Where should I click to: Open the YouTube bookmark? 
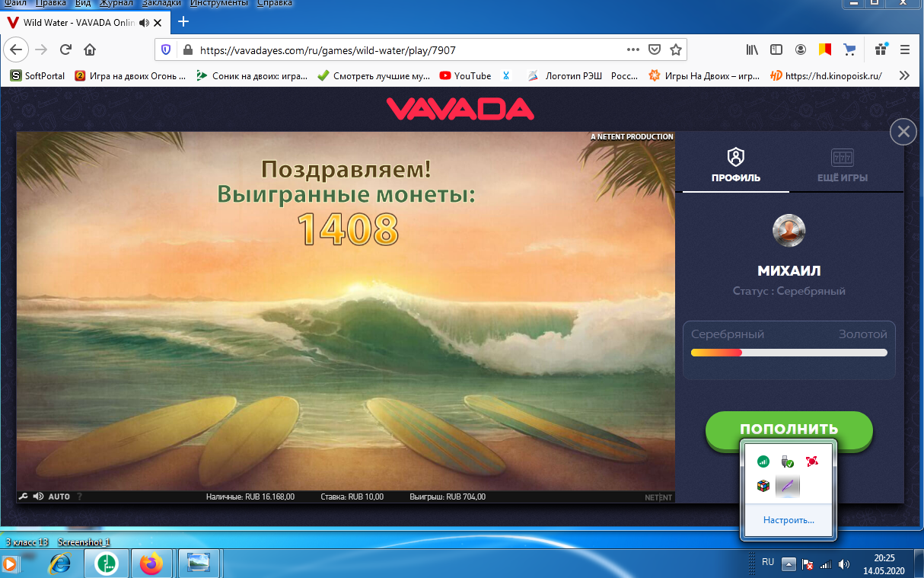point(465,75)
